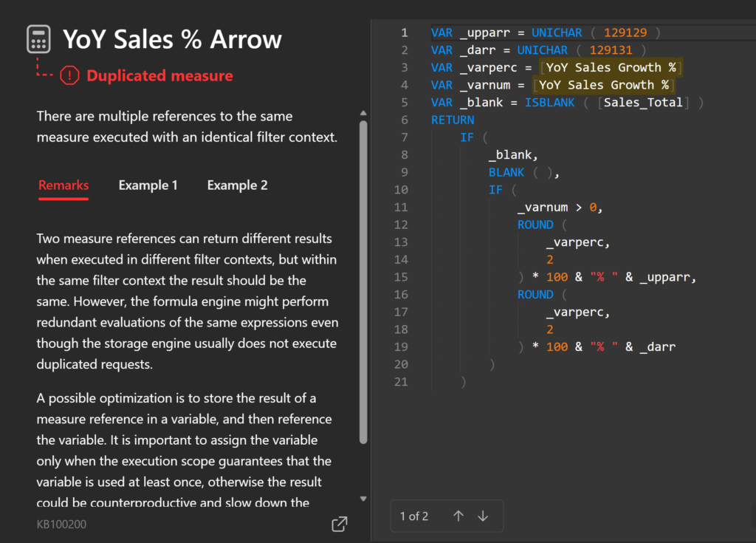Click the 1 of 2 occurrence counter
The height and width of the screenshot is (543, 756).
tap(413, 516)
